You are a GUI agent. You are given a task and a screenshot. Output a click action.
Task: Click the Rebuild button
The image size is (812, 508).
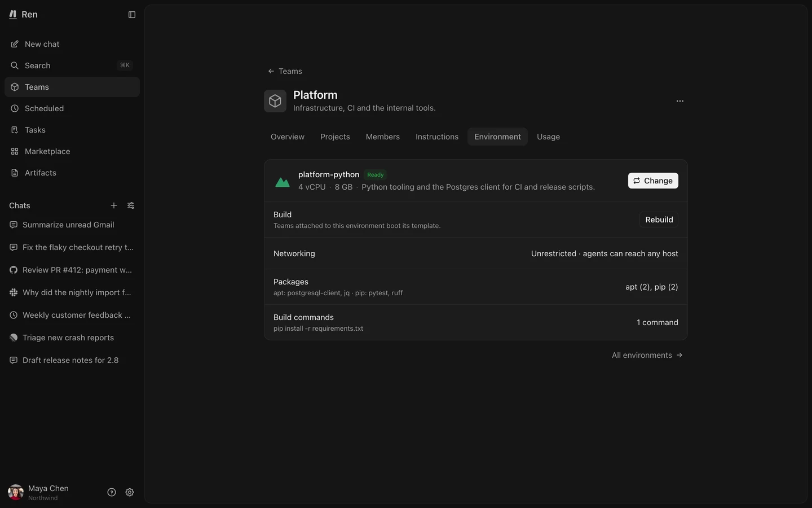point(659,220)
